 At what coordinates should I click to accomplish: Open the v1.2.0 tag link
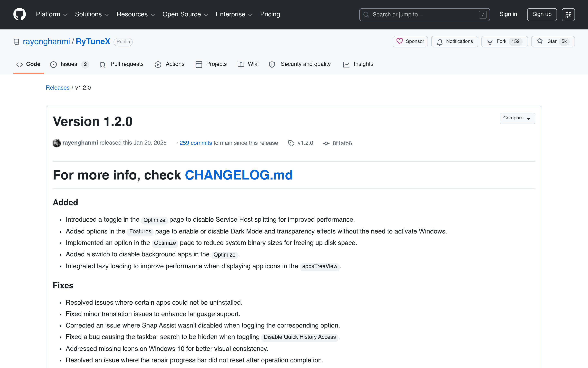click(305, 143)
